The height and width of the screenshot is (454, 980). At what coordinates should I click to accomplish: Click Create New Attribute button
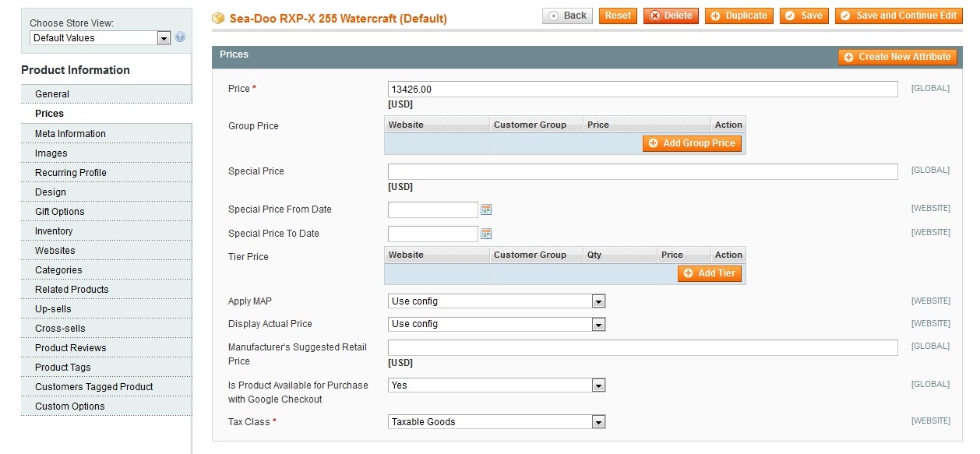click(x=897, y=57)
